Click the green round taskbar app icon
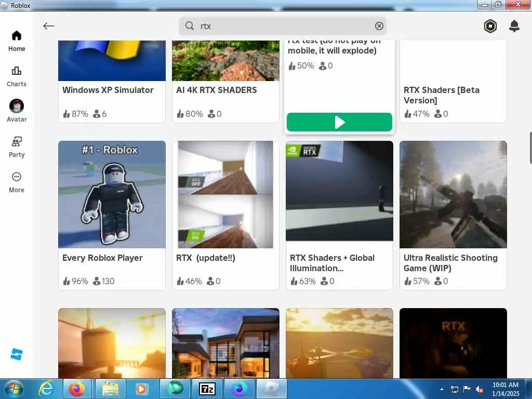 [175, 389]
